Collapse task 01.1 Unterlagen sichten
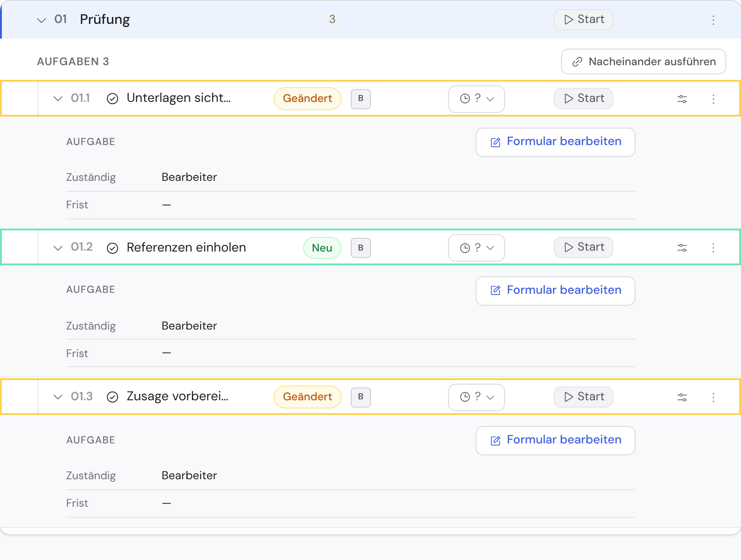The height and width of the screenshot is (560, 741). (x=58, y=99)
